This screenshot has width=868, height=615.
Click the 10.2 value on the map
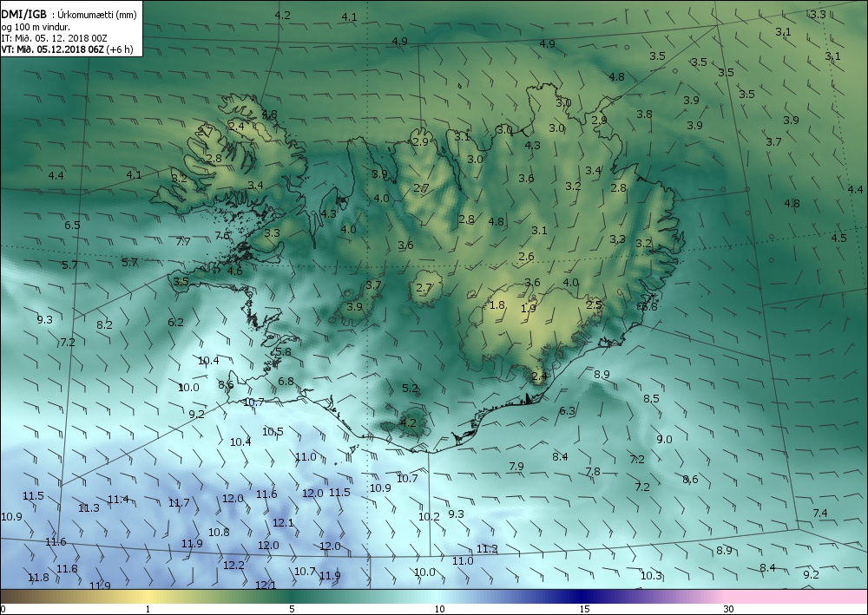(429, 517)
